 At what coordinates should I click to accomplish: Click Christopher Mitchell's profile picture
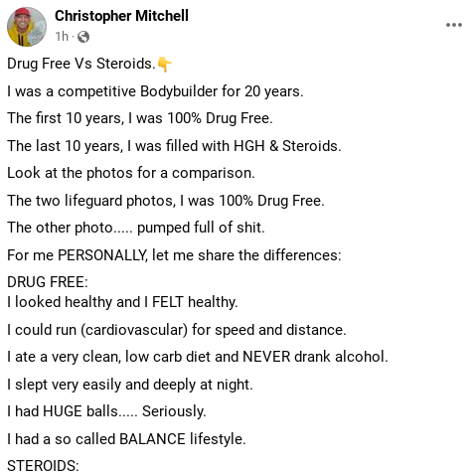pyautogui.click(x=27, y=27)
